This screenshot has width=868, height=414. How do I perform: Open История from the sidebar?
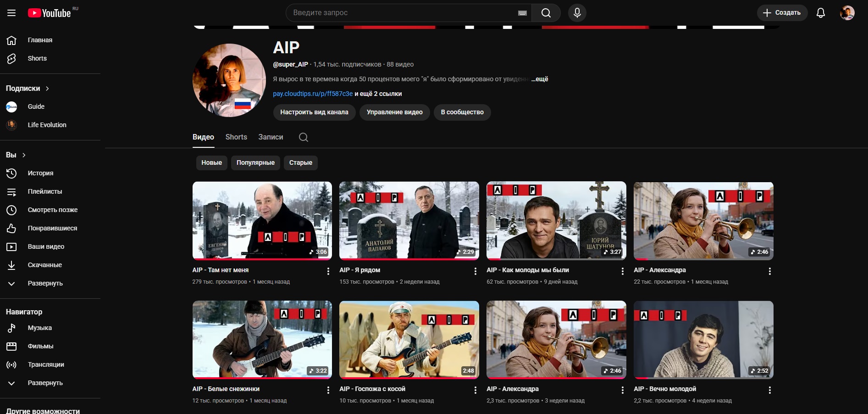(41, 173)
